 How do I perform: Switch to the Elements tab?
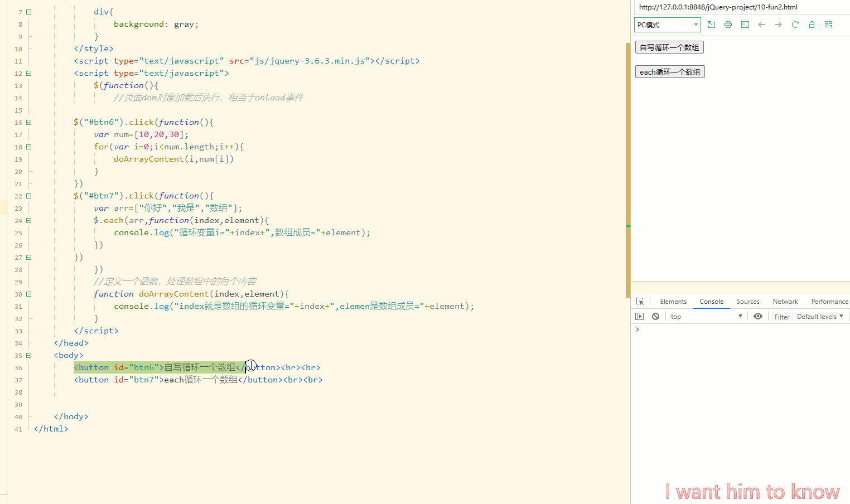tap(673, 302)
